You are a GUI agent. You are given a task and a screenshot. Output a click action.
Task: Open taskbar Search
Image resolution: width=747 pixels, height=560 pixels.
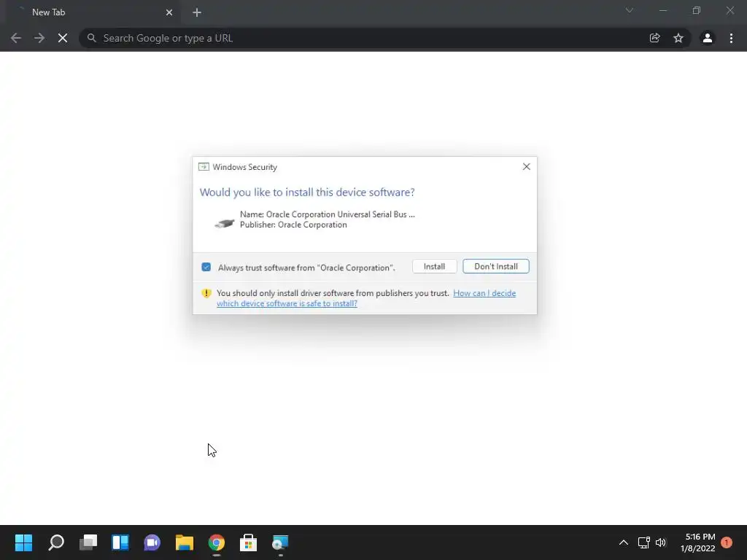click(56, 542)
